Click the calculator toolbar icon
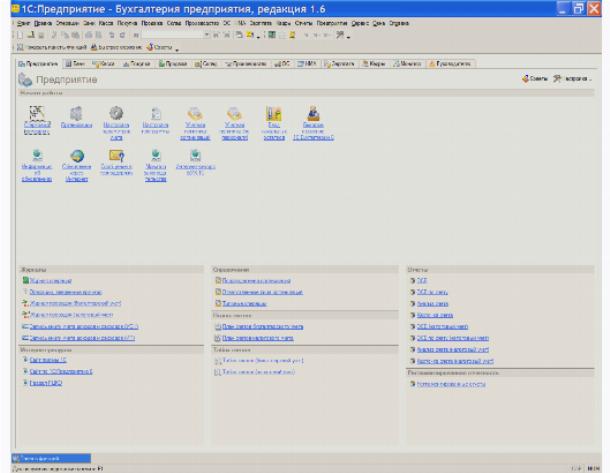Viewport: 610px width, 473px height. click(272, 35)
